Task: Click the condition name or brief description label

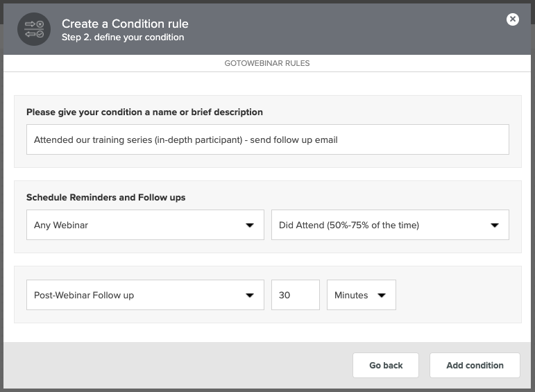Action: coord(144,112)
